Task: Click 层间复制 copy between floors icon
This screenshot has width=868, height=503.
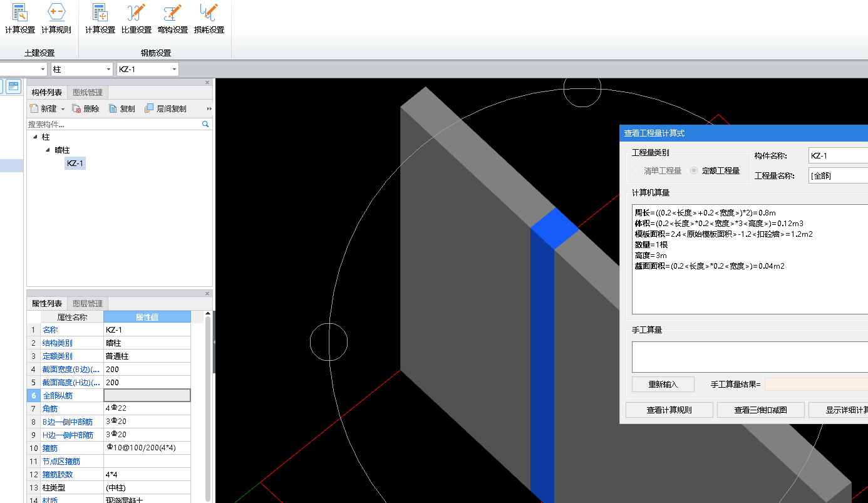Action: [149, 108]
